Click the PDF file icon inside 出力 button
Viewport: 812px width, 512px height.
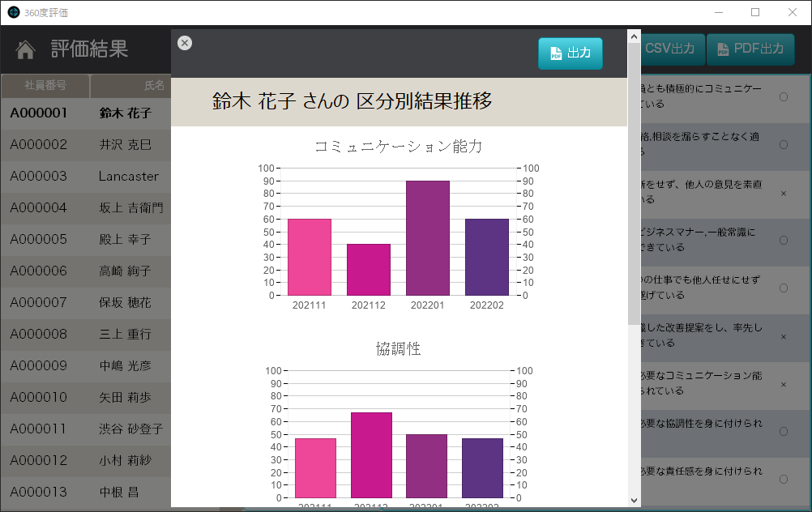pyautogui.click(x=556, y=53)
